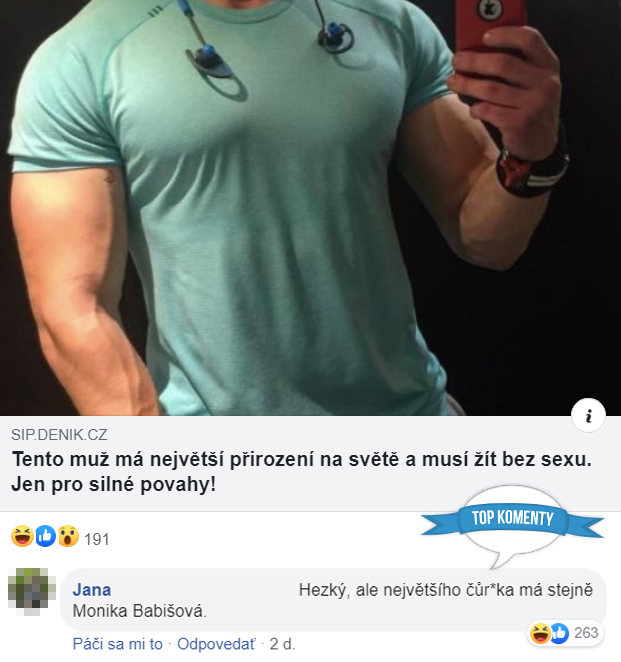
Task: Click the speech bubble behind TOP KOMENTY
Action: tap(512, 525)
